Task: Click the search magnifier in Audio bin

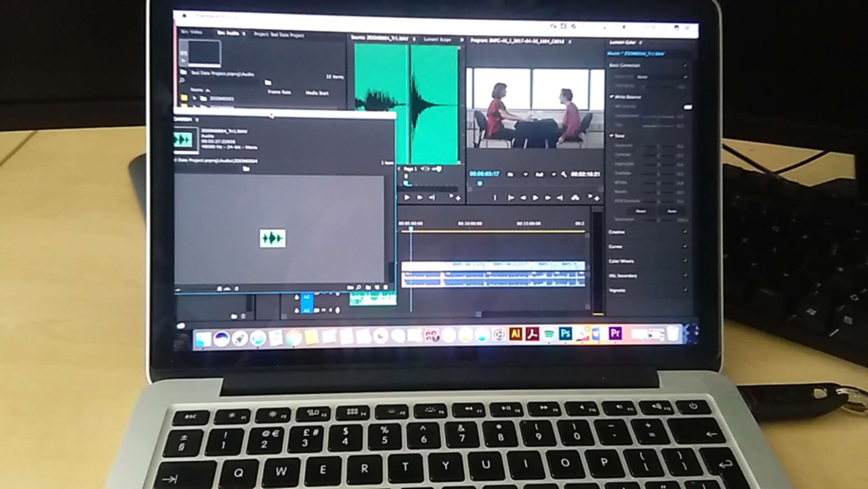Action: (182, 80)
